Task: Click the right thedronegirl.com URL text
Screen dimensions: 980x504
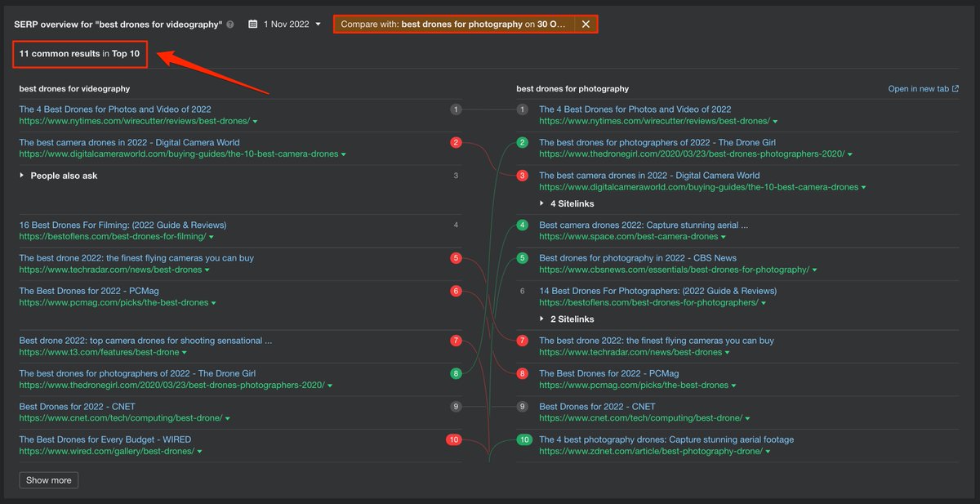Action: point(692,154)
